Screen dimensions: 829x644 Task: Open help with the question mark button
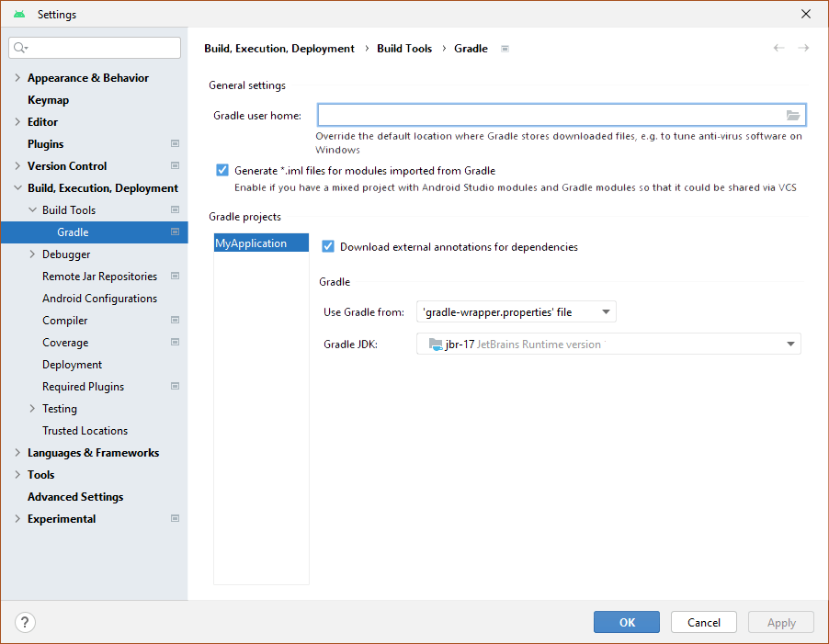[25, 622]
